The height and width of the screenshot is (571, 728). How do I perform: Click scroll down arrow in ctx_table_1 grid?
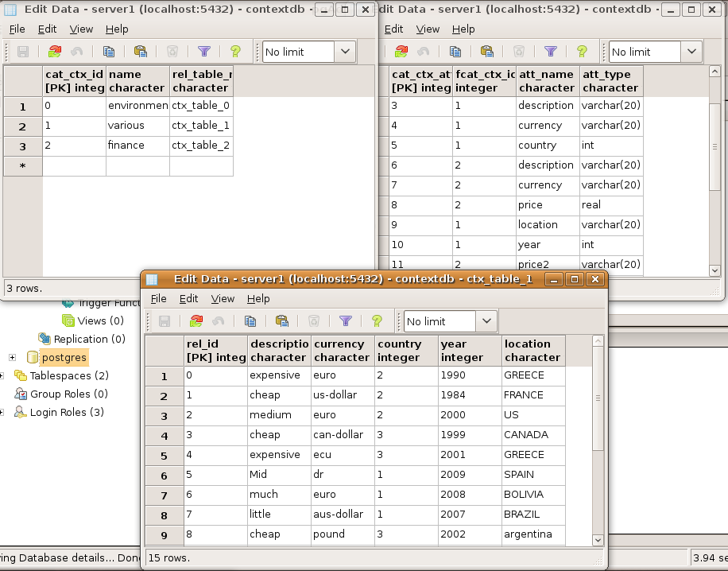(598, 540)
